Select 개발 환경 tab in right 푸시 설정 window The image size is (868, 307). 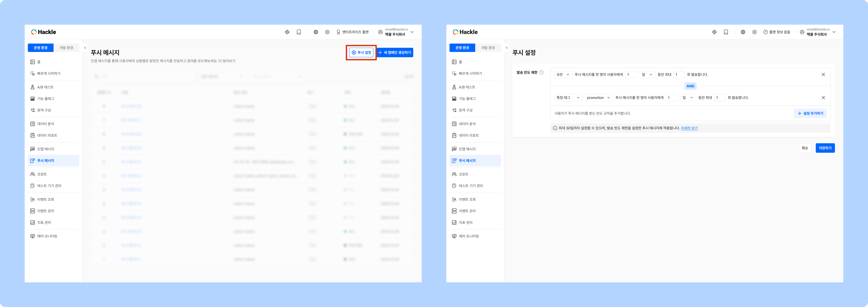(488, 48)
